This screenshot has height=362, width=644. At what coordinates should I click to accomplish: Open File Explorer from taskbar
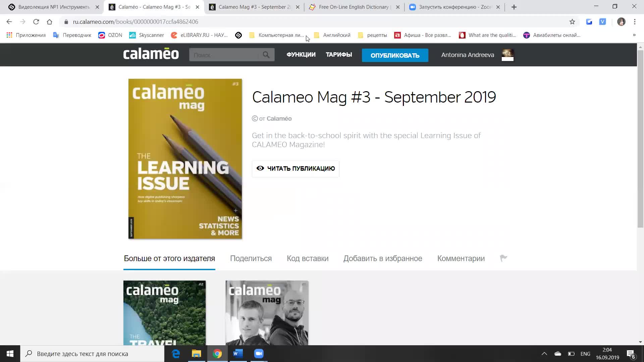197,354
